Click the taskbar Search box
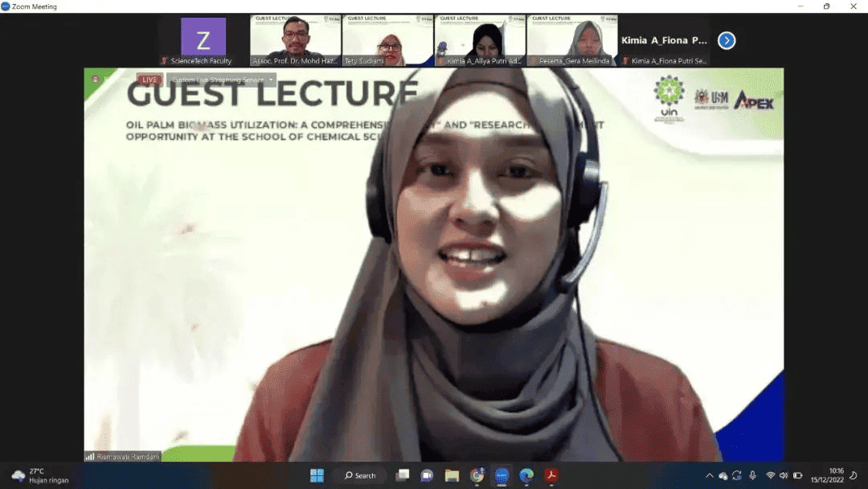The height and width of the screenshot is (489, 868). click(360, 475)
